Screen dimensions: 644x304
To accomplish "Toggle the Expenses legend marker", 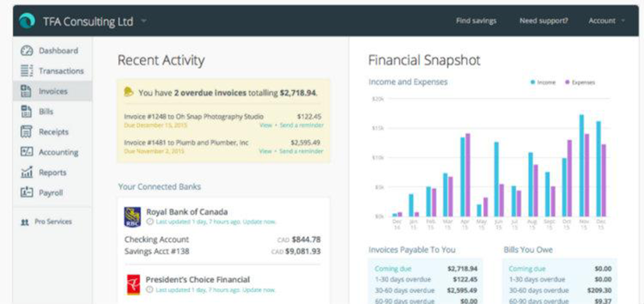I will [568, 83].
